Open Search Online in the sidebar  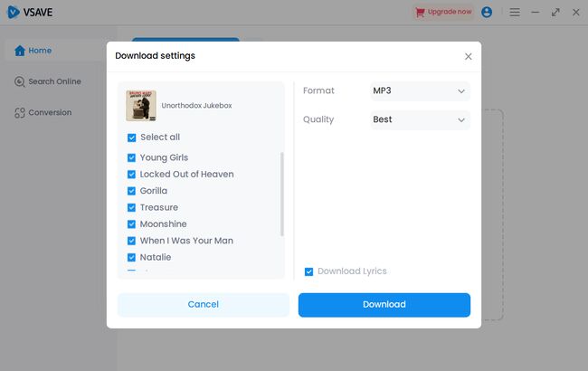48,81
